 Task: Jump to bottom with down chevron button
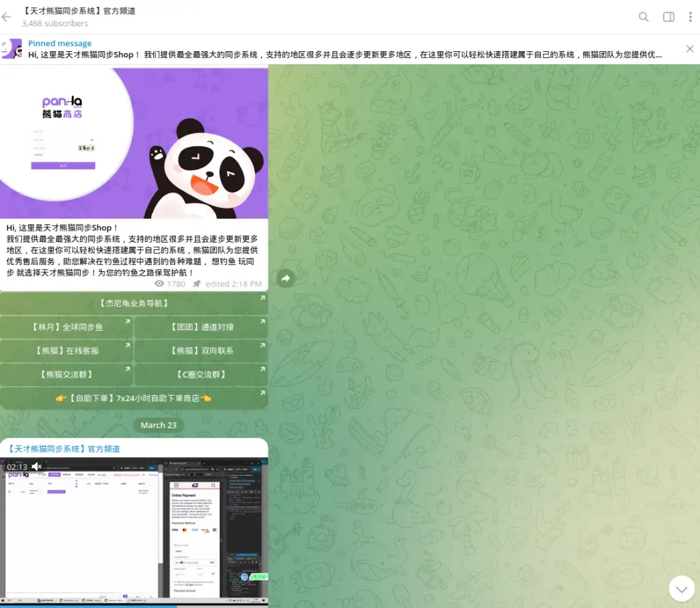682,589
